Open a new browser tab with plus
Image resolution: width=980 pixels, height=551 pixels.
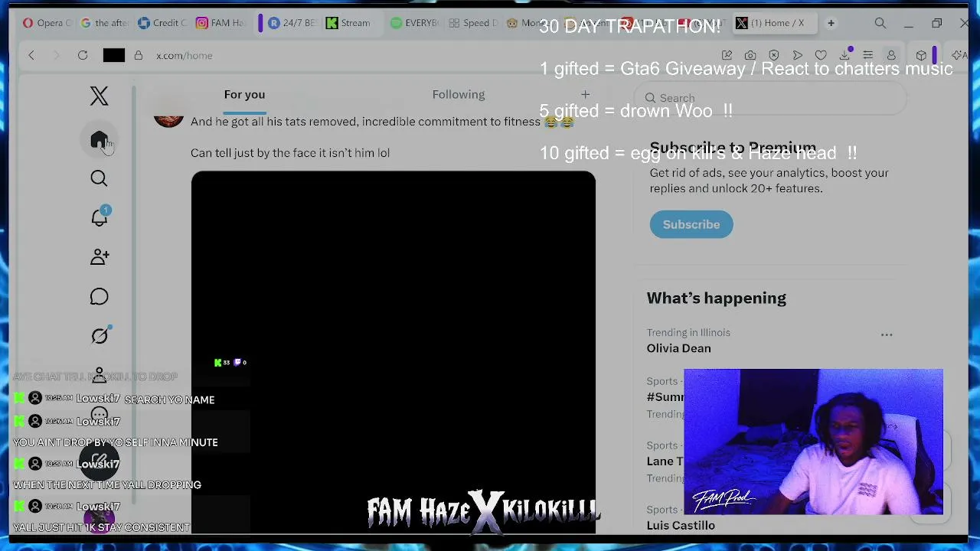click(831, 23)
